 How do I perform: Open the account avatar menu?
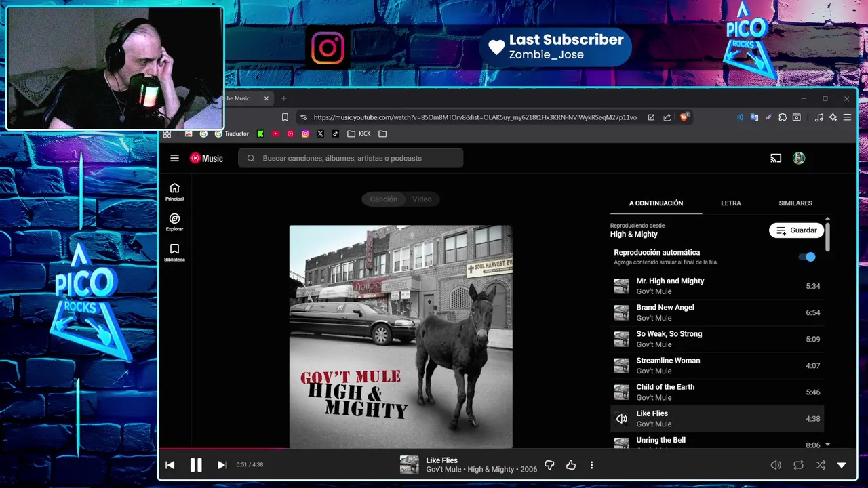pos(799,158)
